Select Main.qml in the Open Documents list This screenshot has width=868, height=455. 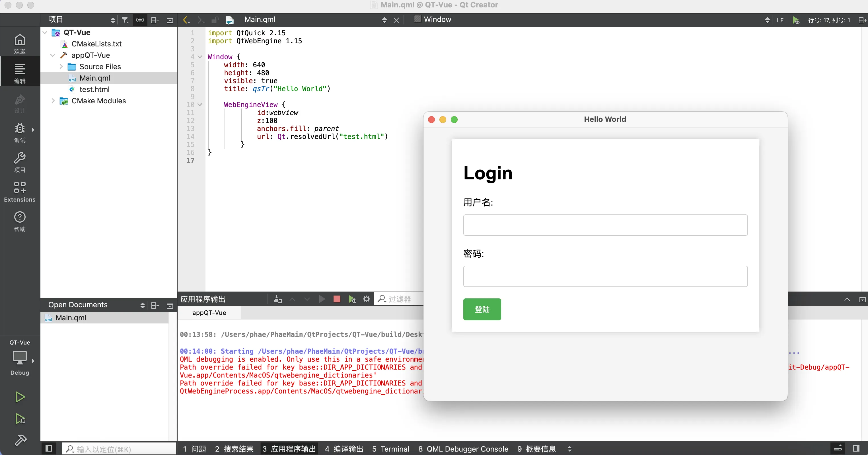104,318
